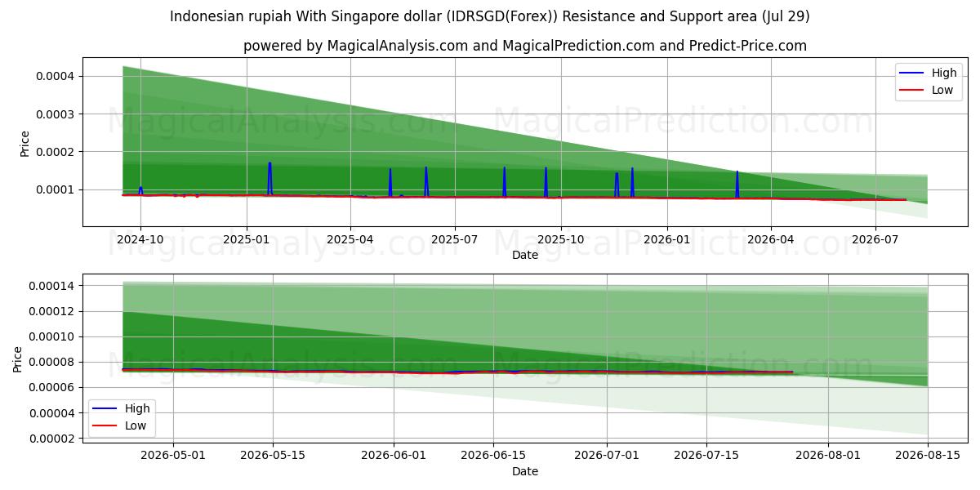Click the '2026-07-01' tick label on bottom chart
The width and height of the screenshot is (980, 490).
click(x=608, y=456)
